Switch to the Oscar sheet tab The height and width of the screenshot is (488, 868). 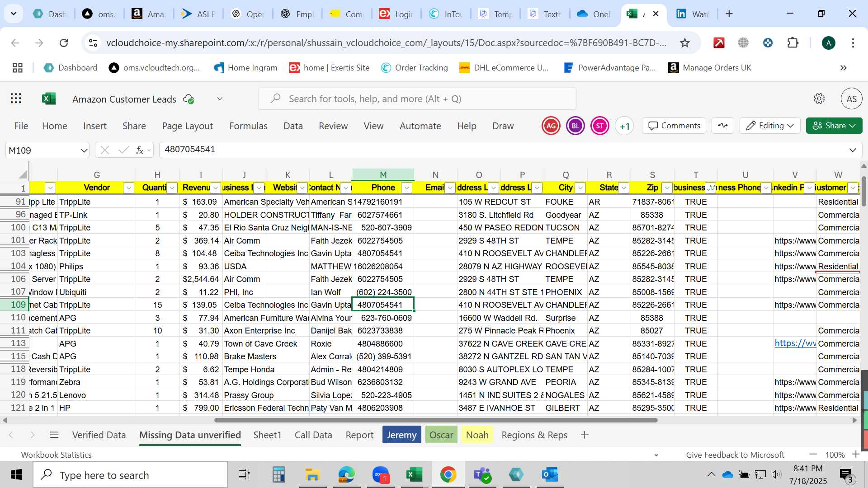click(441, 435)
